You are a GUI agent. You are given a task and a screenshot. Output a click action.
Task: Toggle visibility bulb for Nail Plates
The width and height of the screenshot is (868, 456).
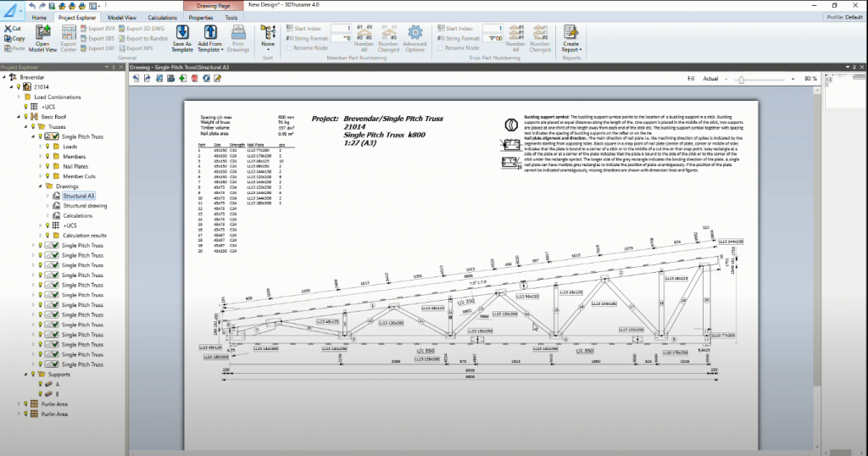tap(47, 166)
